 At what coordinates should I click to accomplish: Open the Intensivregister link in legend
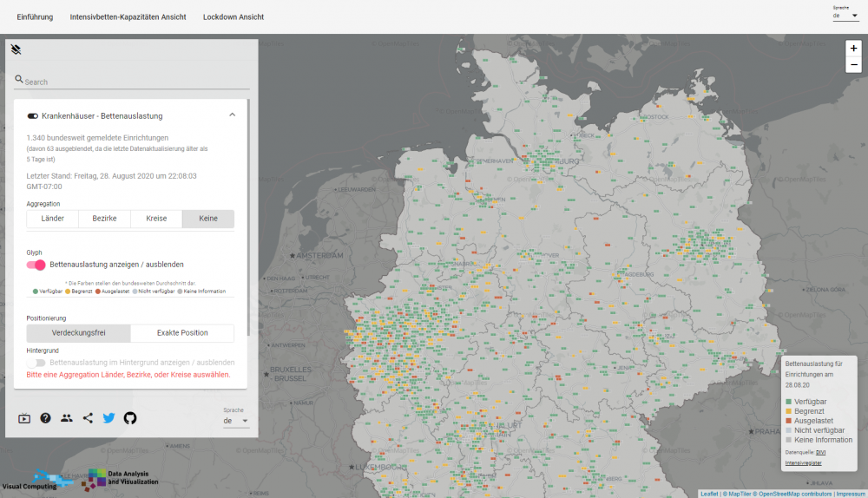(803, 463)
